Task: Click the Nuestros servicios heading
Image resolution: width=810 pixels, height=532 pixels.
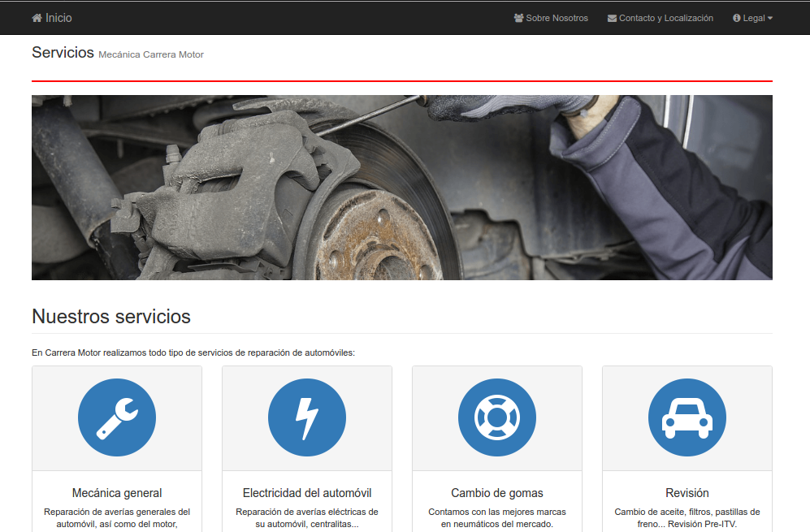Action: [111, 317]
